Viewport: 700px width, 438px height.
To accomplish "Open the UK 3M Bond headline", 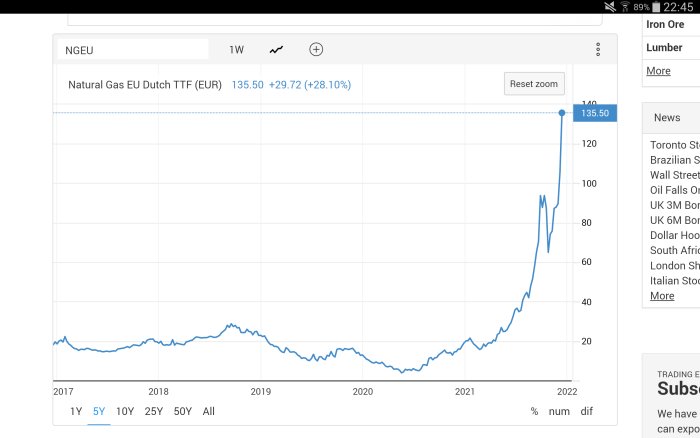I will tap(675, 205).
